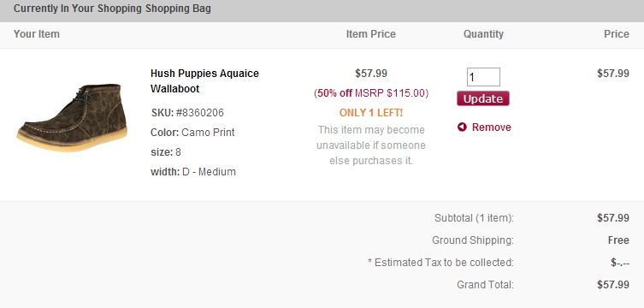Click the Update quantity button

click(x=483, y=98)
